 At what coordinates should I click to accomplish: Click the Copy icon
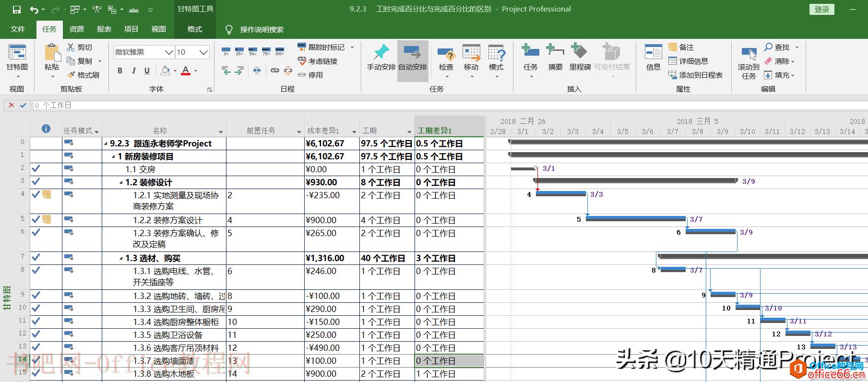(71, 61)
